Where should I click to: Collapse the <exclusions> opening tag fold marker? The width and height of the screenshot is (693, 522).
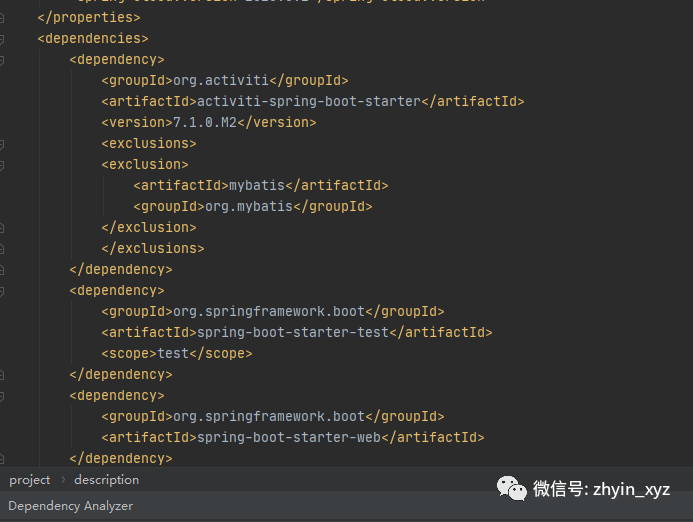click(x=2, y=144)
